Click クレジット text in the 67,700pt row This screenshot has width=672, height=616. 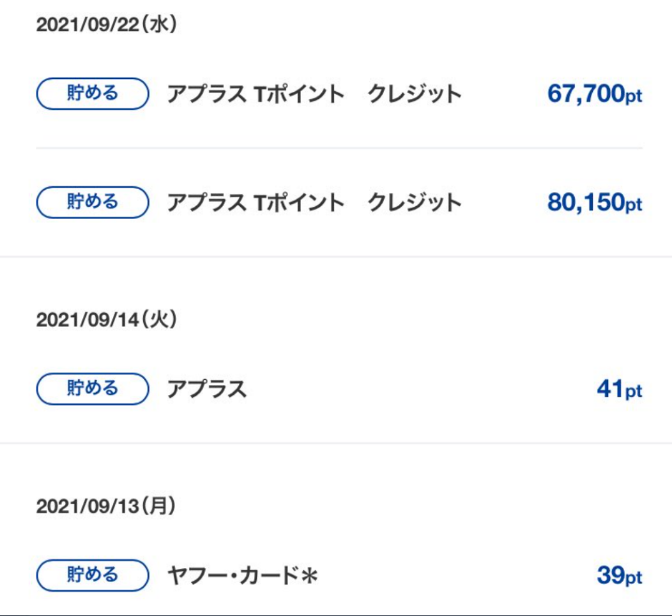pos(414,94)
